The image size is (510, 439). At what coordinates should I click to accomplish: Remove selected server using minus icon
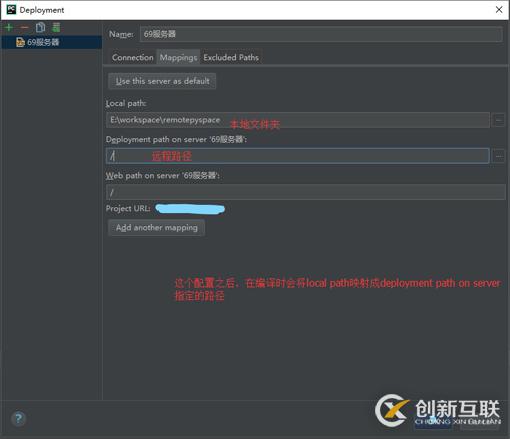(24, 27)
